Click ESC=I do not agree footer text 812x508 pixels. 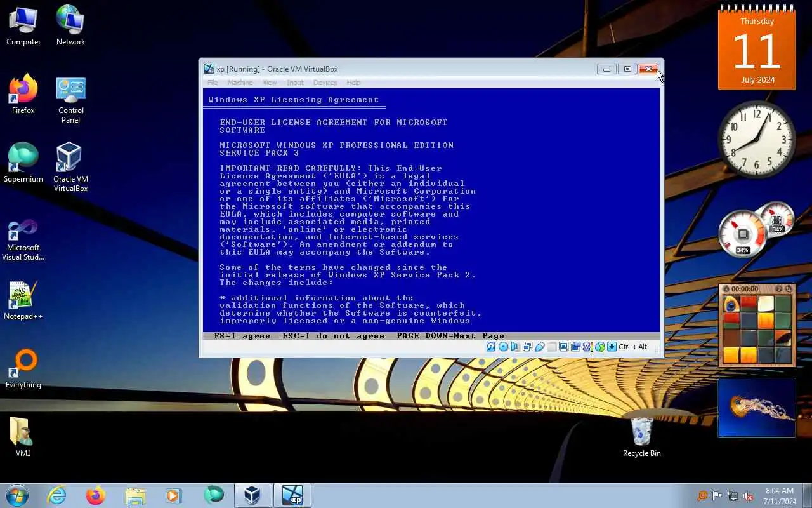333,336
